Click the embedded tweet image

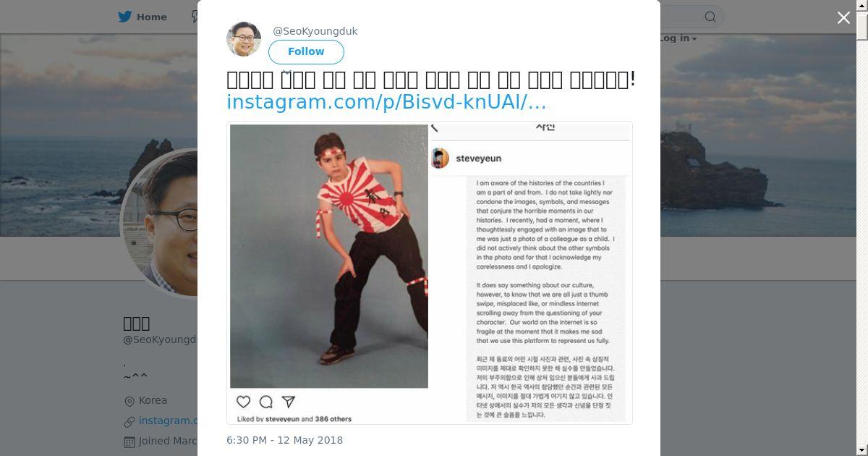click(x=430, y=273)
